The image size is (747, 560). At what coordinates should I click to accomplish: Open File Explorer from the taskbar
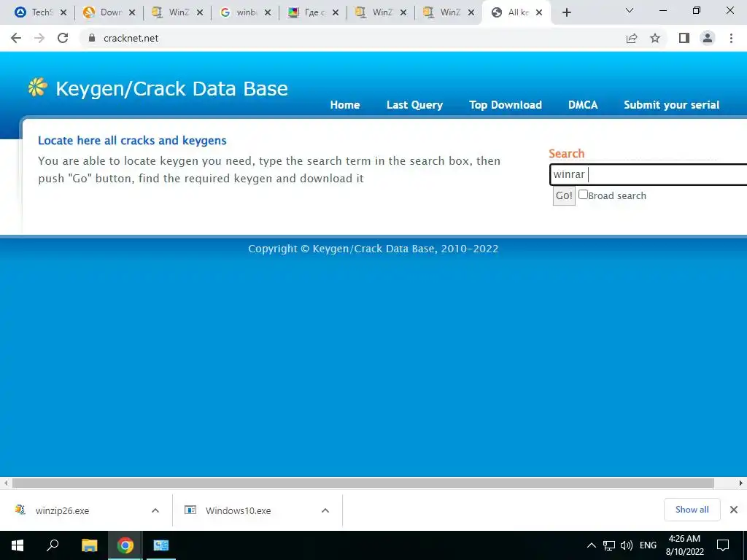tap(89, 545)
